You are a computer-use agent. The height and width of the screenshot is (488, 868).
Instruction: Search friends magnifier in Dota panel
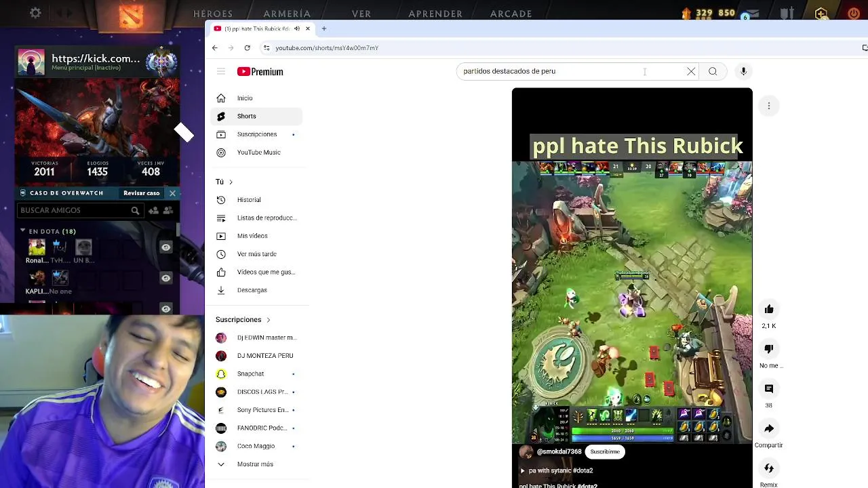pos(135,211)
